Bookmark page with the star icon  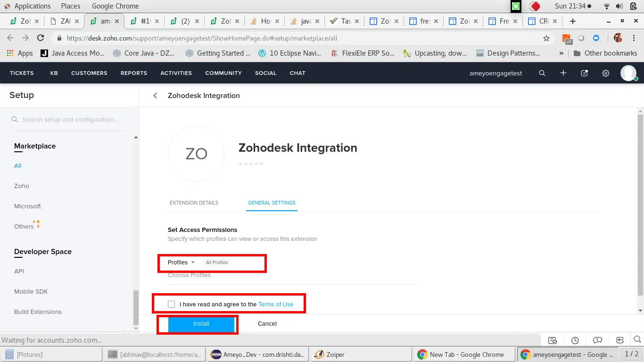click(x=546, y=38)
